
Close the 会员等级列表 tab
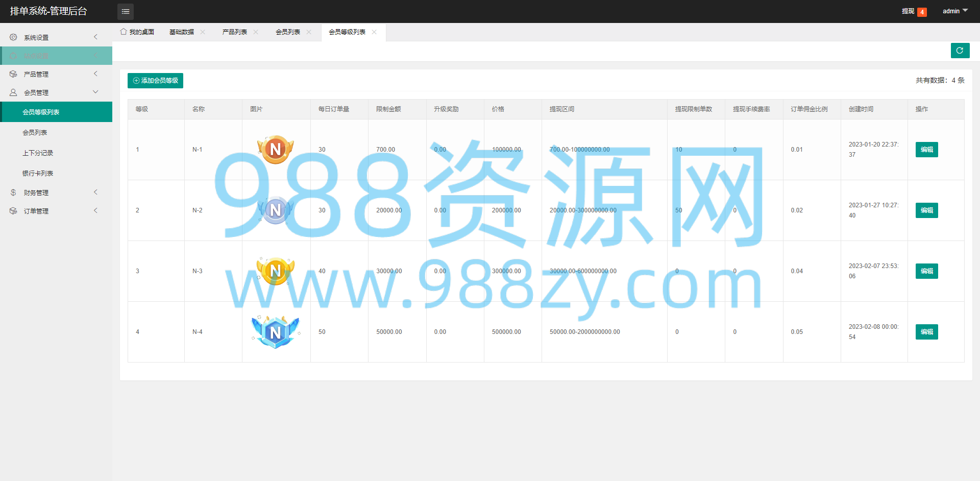374,32
